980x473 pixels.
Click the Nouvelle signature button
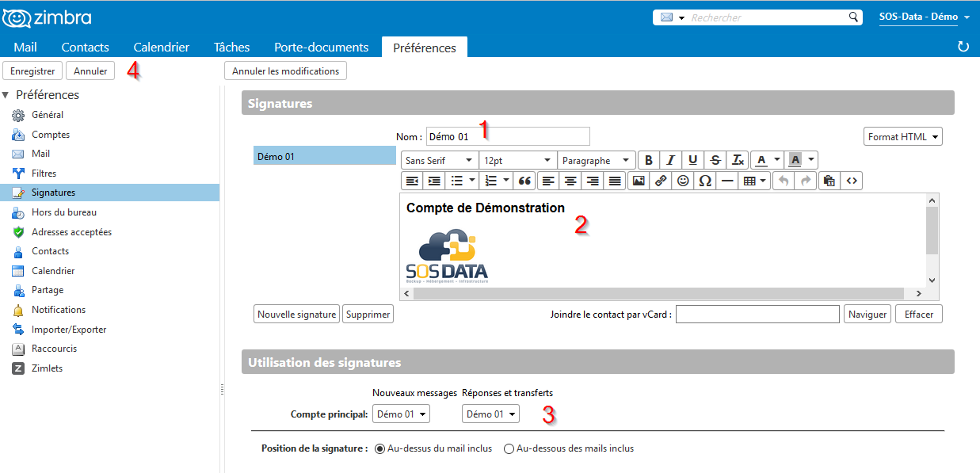click(x=296, y=315)
